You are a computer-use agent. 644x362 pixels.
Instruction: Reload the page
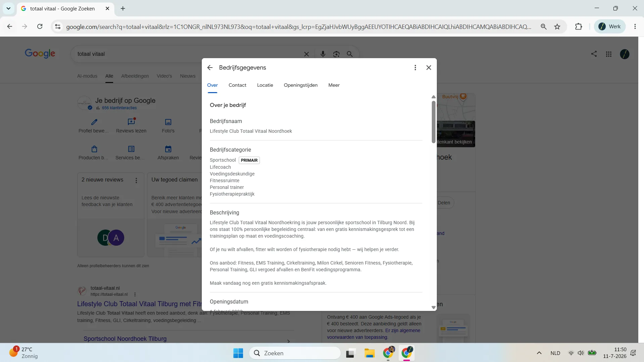click(x=40, y=27)
